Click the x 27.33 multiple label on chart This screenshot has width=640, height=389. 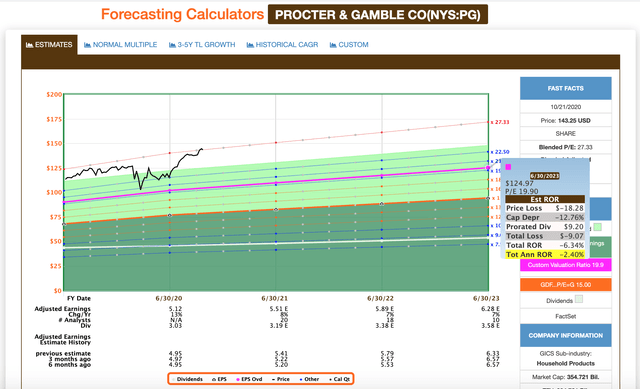pyautogui.click(x=500, y=122)
